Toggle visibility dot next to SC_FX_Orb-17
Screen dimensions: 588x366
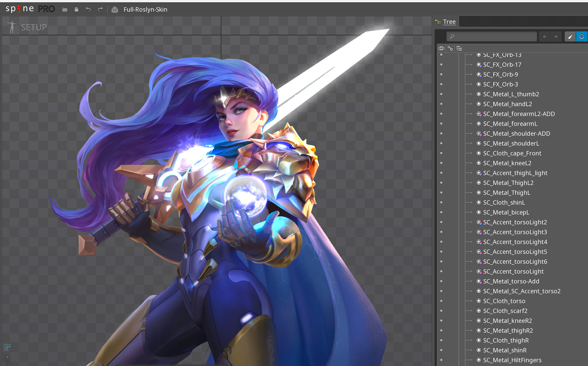441,64
